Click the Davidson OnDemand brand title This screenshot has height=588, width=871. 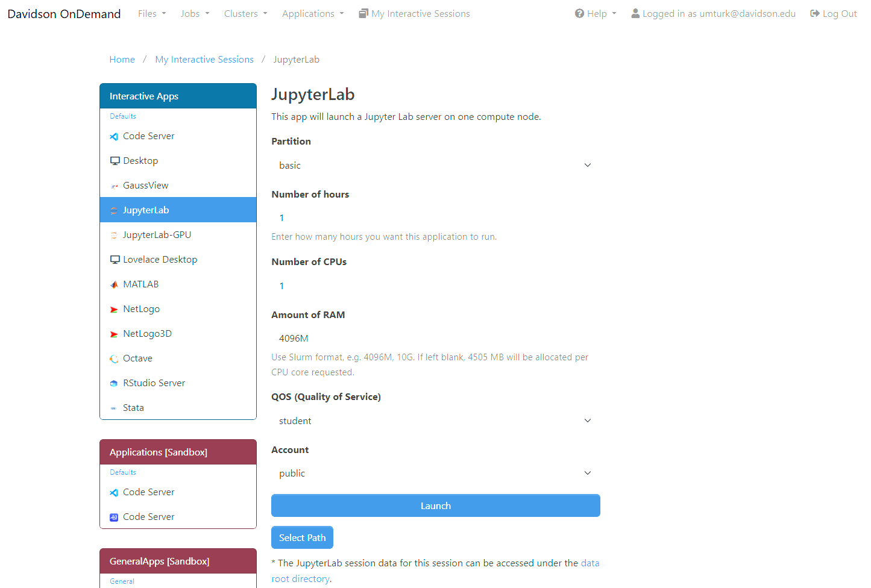pos(64,13)
